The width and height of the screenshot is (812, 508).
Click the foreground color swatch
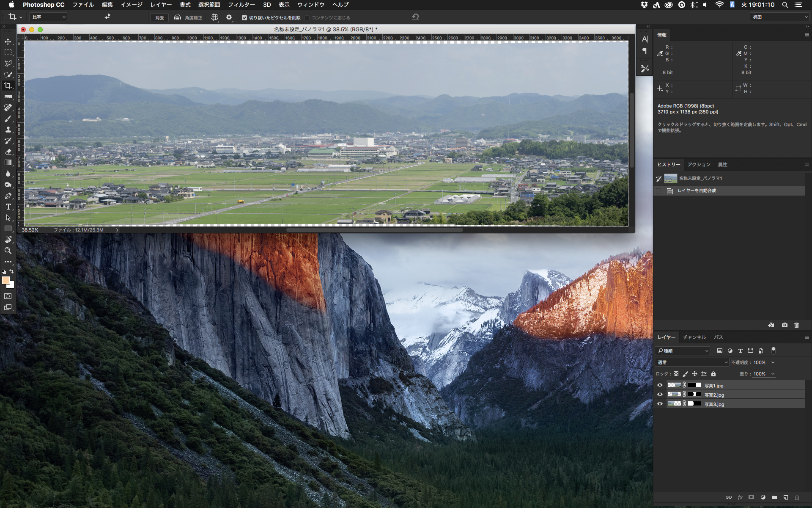tap(5, 280)
